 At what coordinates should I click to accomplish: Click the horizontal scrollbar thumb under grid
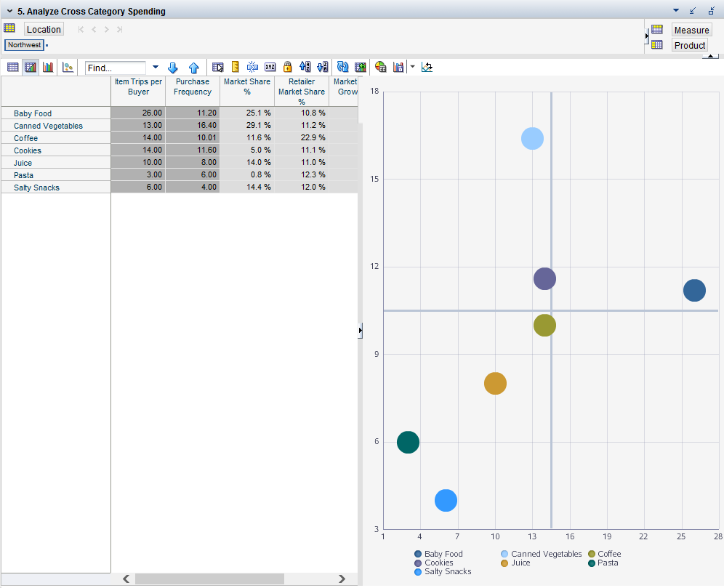(209, 579)
